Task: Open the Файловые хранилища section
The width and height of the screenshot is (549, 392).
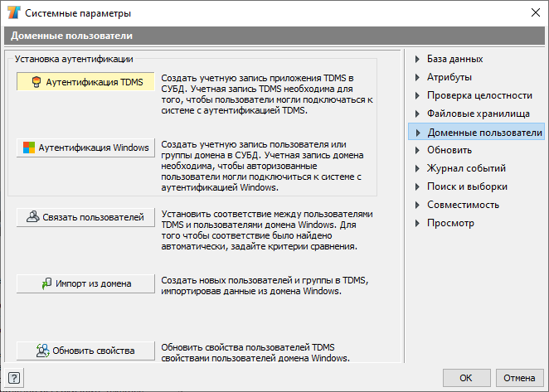Action: [478, 114]
